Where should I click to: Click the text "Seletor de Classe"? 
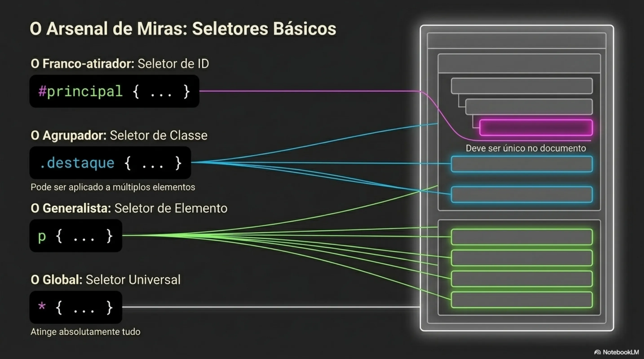[x=159, y=136]
